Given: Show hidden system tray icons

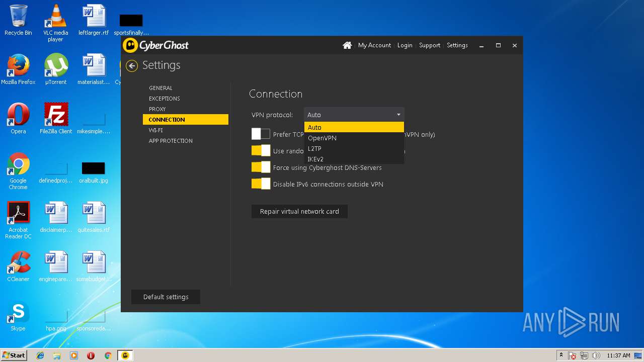Looking at the screenshot, I should point(561,355).
